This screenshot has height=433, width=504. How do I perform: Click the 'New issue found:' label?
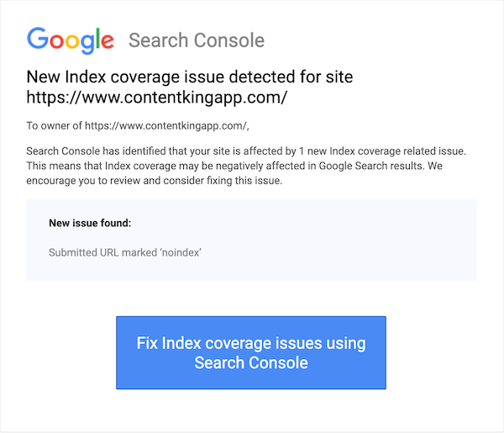pos(90,223)
